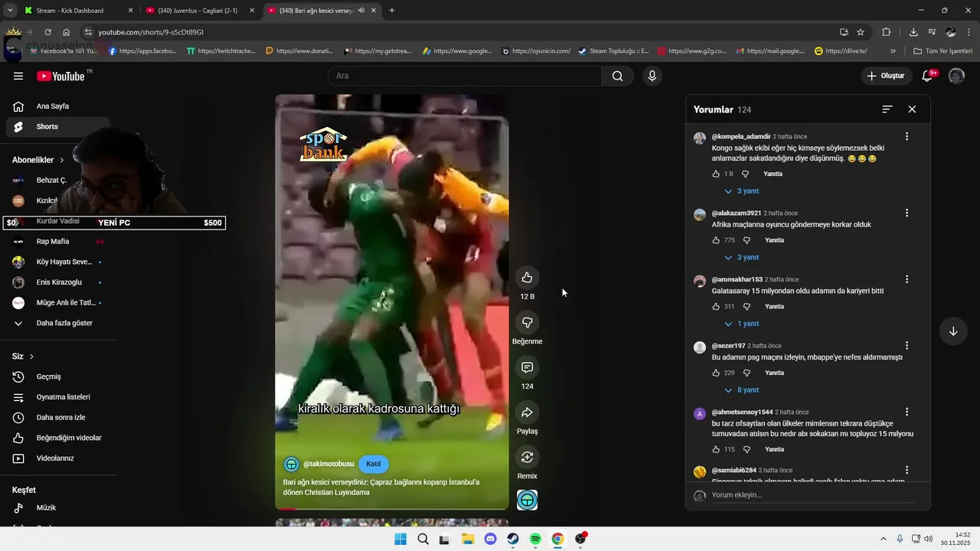Open options for kompela_adamdir's comment
The height and width of the screenshot is (551, 980).
[906, 136]
